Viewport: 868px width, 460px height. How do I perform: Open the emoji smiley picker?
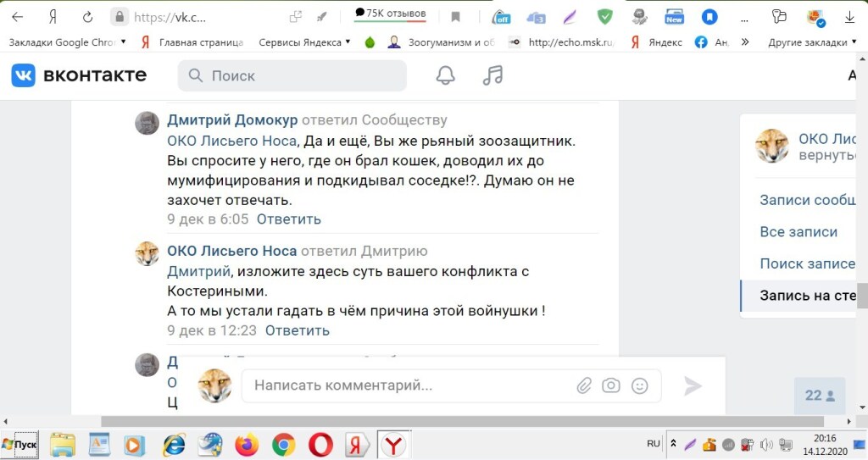coord(640,385)
